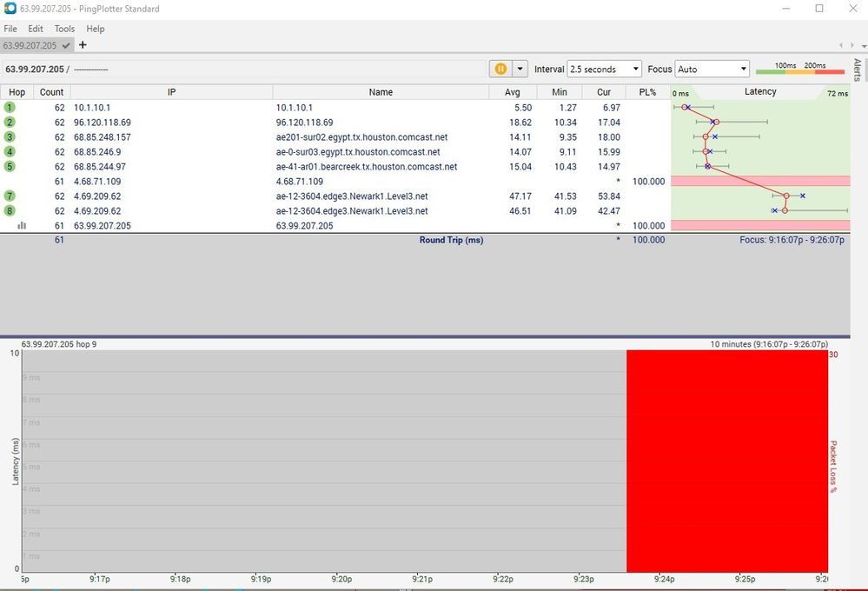The height and width of the screenshot is (591, 868).
Task: Click the hop 1 green circle icon
Action: tap(10, 108)
